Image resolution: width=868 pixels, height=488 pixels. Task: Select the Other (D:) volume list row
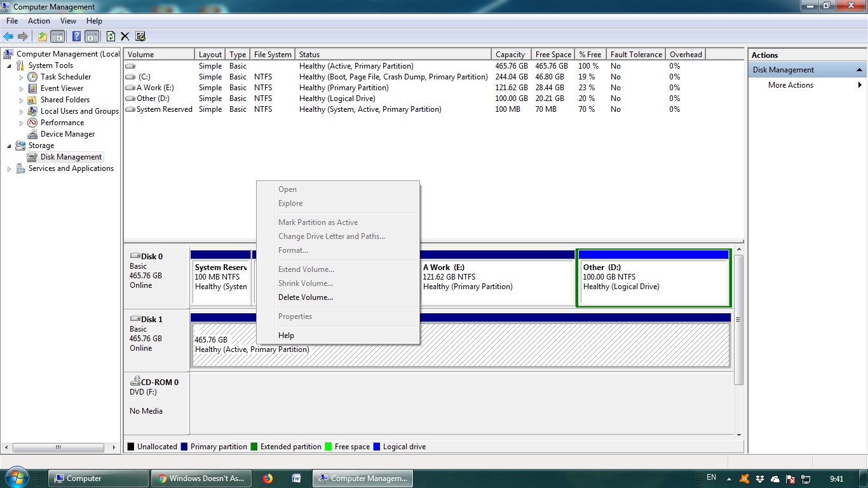415,98
